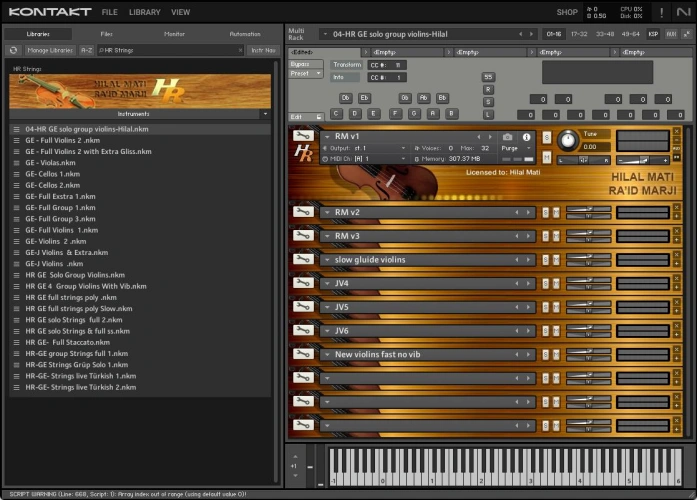Click the snapshot camera icon in RM v1

(508, 136)
